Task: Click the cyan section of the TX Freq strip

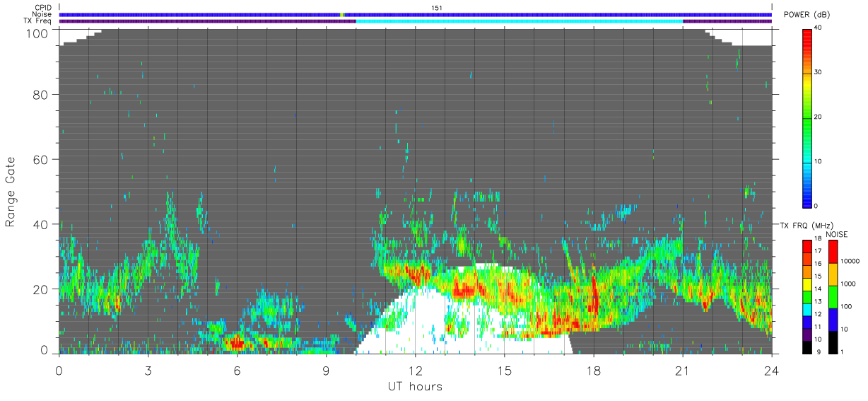Action: pos(520,21)
